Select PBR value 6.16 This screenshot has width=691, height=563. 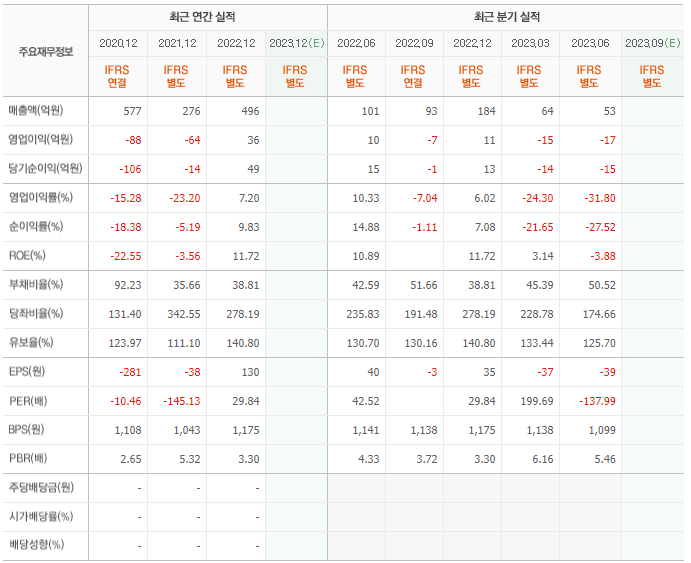click(x=543, y=459)
